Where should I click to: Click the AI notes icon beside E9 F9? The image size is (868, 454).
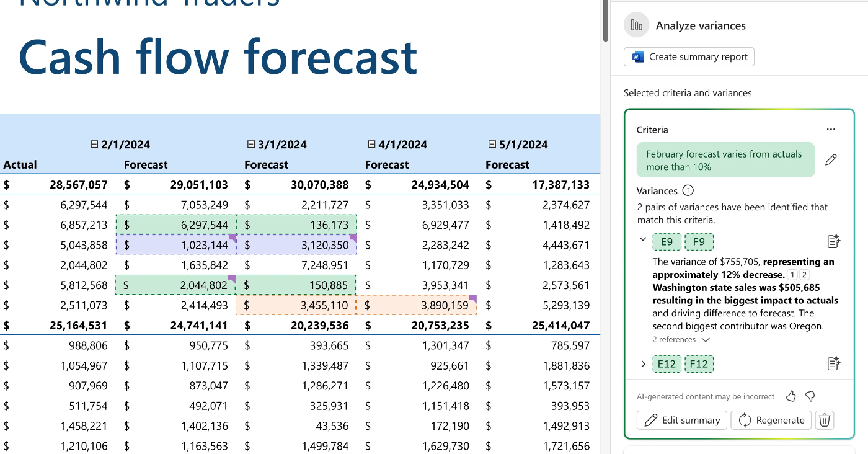833,241
